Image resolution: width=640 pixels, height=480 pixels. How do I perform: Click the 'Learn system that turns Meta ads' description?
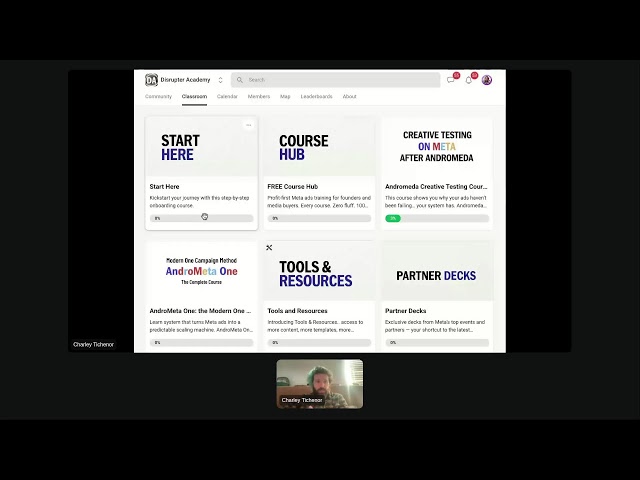coord(201,326)
